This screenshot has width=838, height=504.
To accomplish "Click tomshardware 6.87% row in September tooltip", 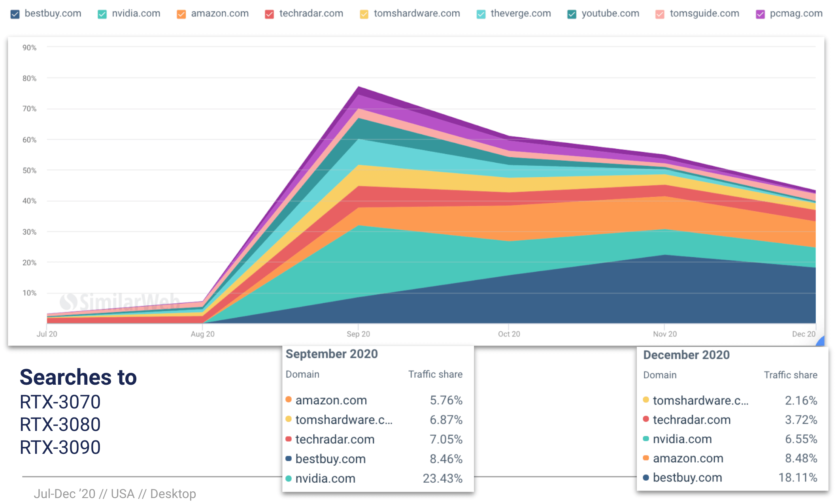I will coord(374,419).
